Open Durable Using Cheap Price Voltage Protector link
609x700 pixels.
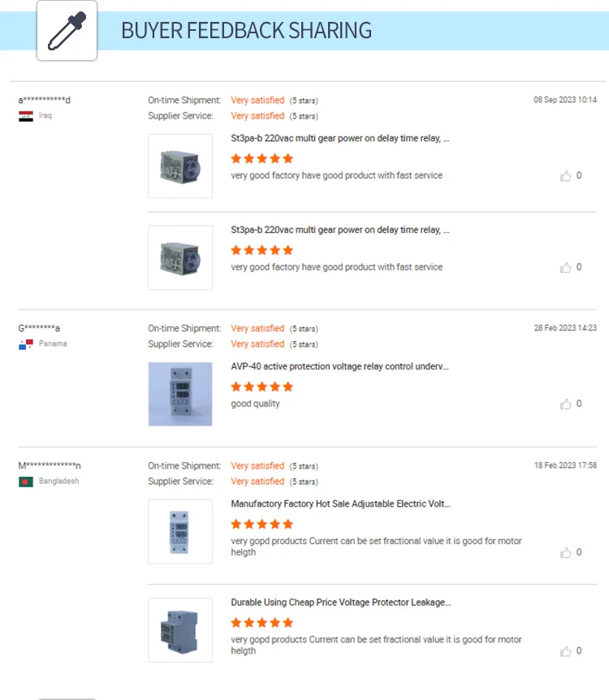click(x=341, y=603)
